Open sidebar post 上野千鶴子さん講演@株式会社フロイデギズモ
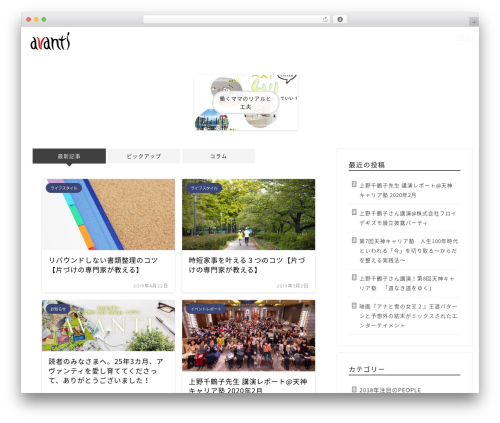The width and height of the screenshot is (500, 423). [x=407, y=218]
